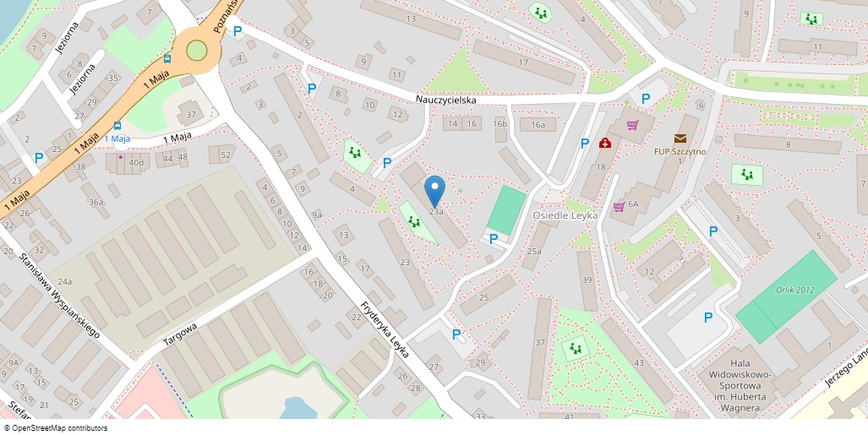Click the blue location marker pin
The width and height of the screenshot is (868, 435).
[435, 192]
